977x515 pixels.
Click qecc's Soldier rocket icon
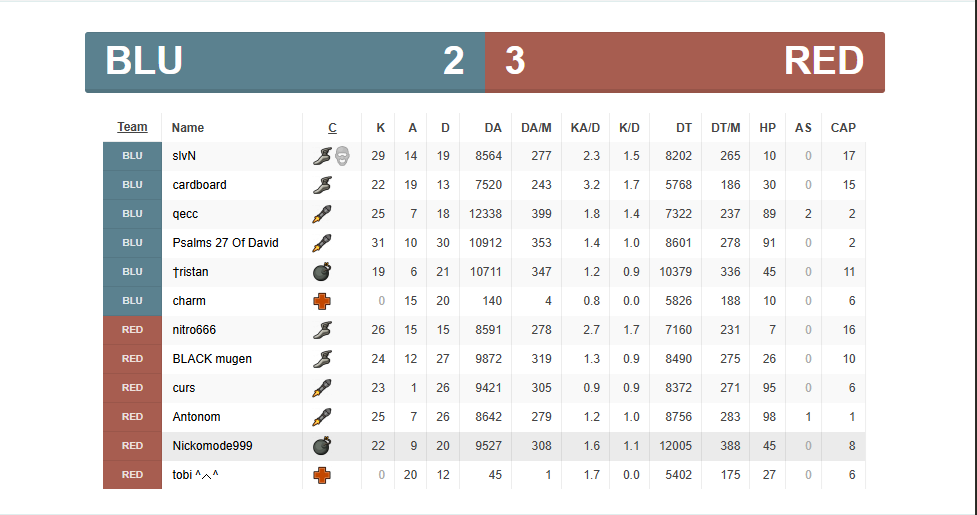321,214
